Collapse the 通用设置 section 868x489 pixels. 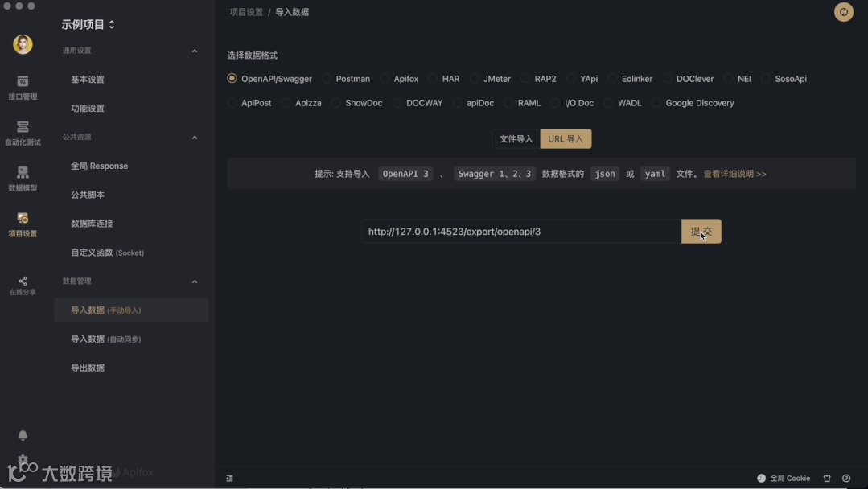[195, 51]
